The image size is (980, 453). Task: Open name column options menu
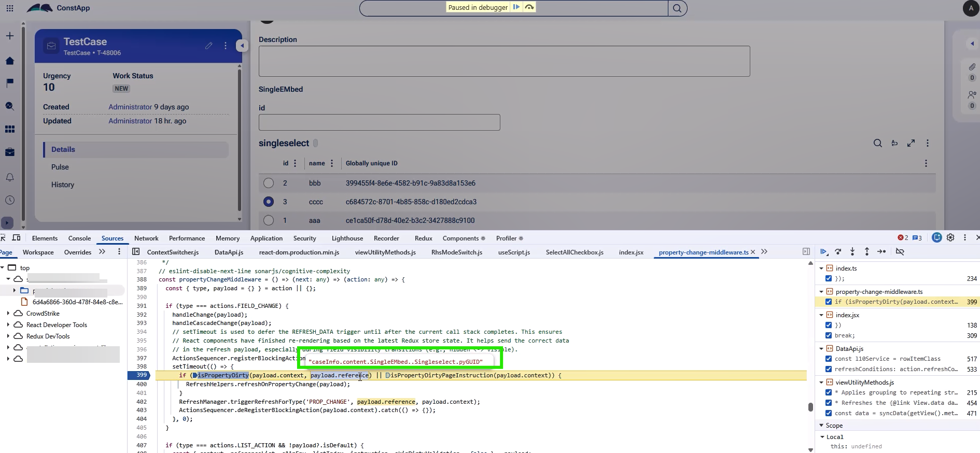click(332, 163)
